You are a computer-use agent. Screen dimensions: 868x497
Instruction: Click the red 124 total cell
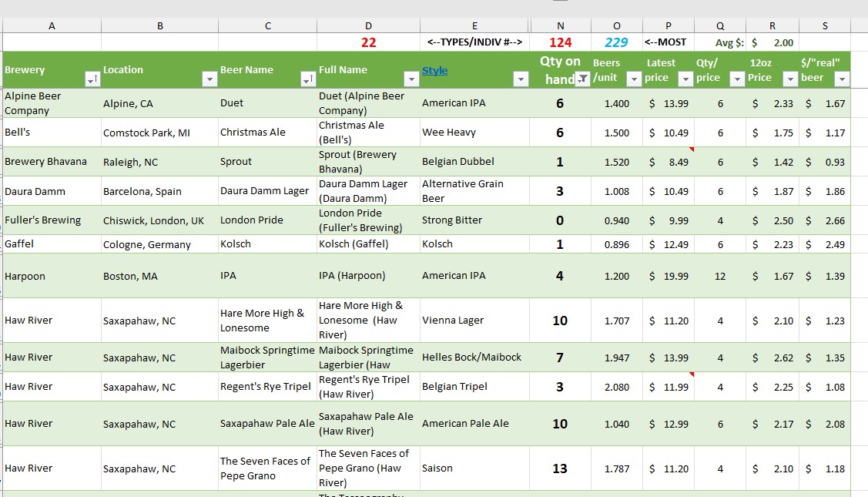click(x=560, y=42)
